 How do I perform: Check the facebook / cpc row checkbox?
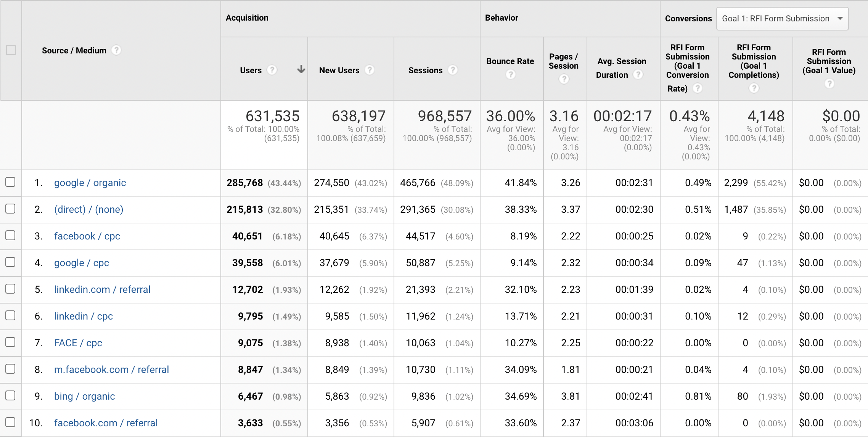tap(10, 235)
